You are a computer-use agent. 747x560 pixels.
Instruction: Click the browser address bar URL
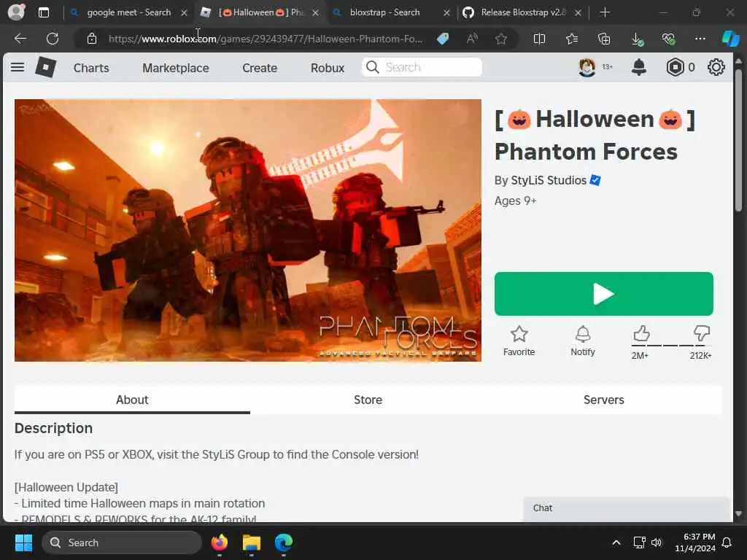click(x=266, y=39)
